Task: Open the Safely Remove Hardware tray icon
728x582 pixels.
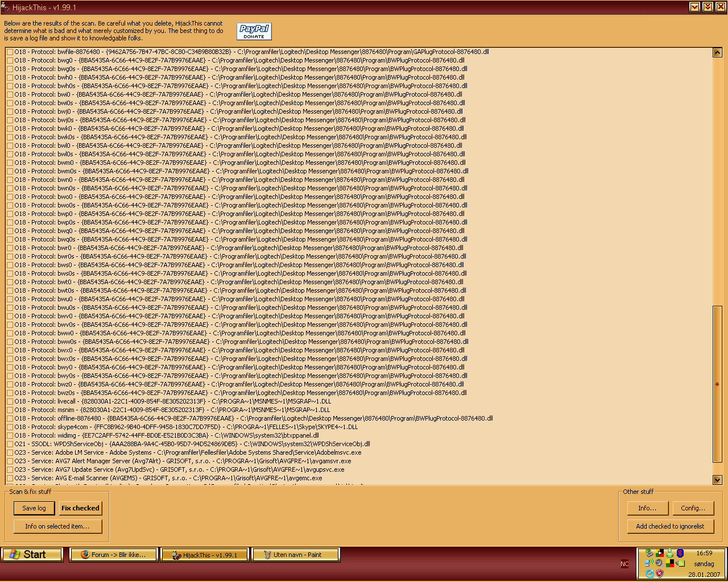Action: pos(650,553)
